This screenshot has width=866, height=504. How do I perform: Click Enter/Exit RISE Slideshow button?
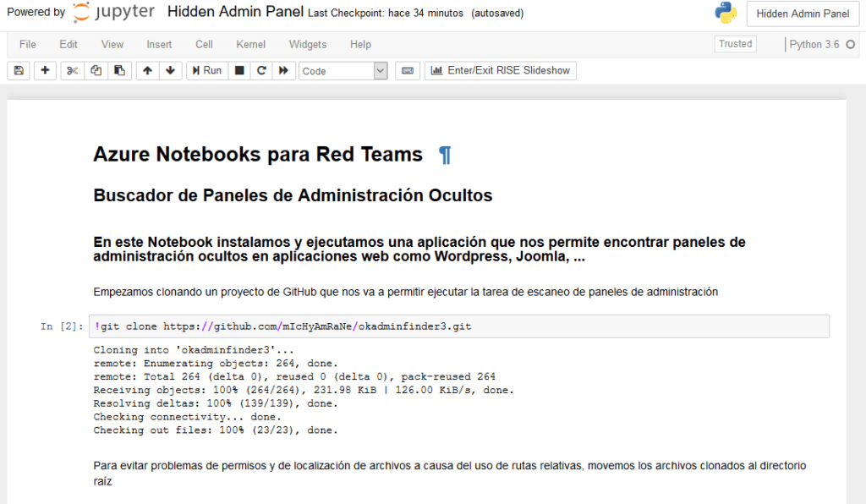[501, 71]
